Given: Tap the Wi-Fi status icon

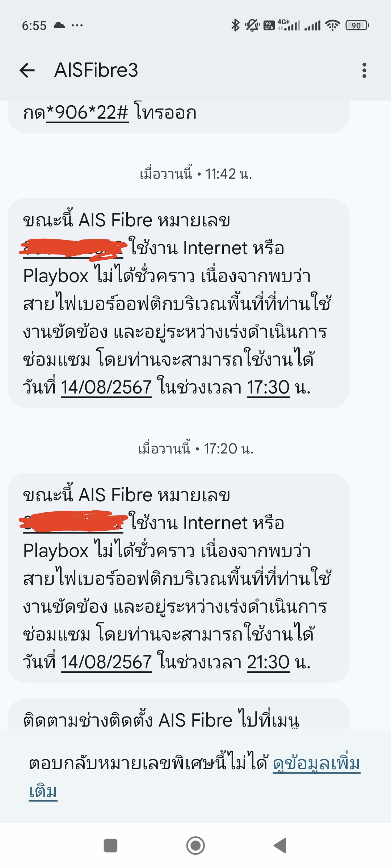Looking at the screenshot, I should point(332,25).
